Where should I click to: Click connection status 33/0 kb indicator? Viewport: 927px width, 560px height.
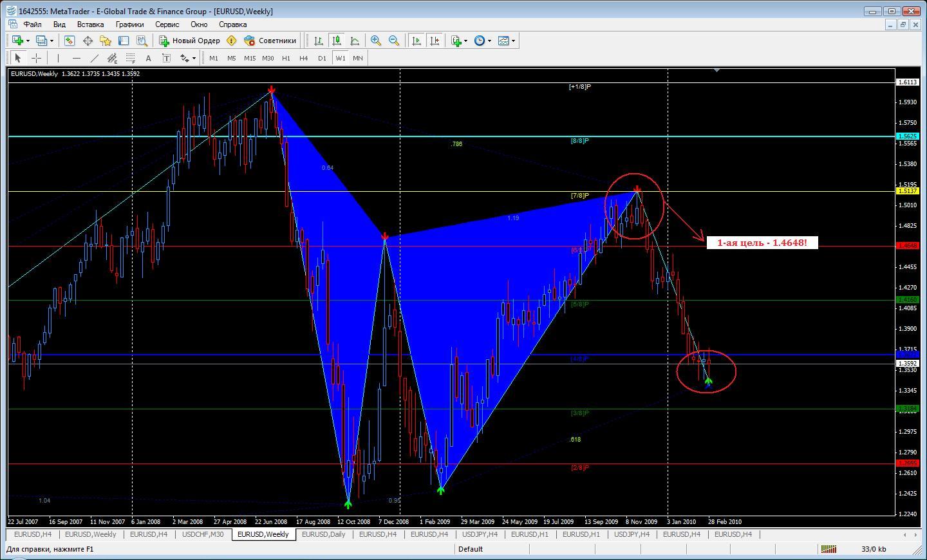pyautogui.click(x=873, y=549)
